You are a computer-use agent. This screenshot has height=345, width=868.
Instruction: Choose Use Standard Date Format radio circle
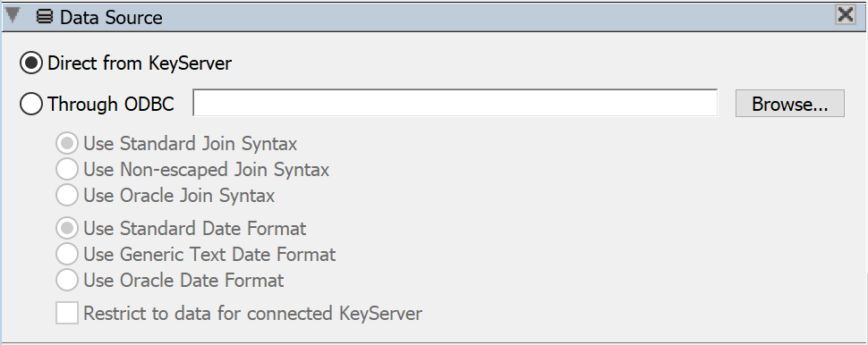(x=66, y=228)
